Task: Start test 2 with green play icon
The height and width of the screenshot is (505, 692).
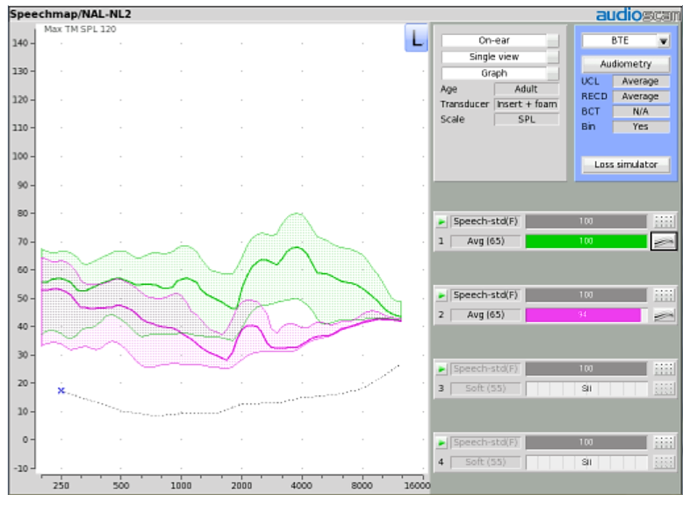Action: (442, 295)
